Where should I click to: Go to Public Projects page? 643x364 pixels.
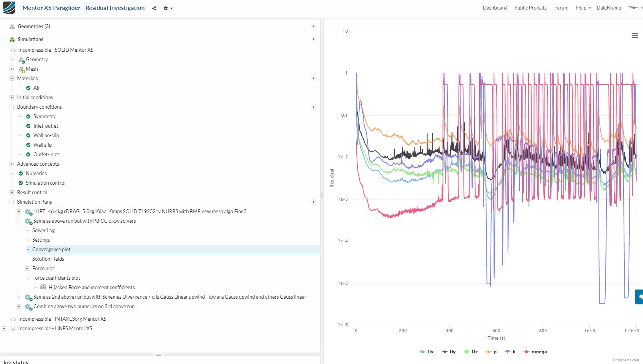(x=530, y=8)
